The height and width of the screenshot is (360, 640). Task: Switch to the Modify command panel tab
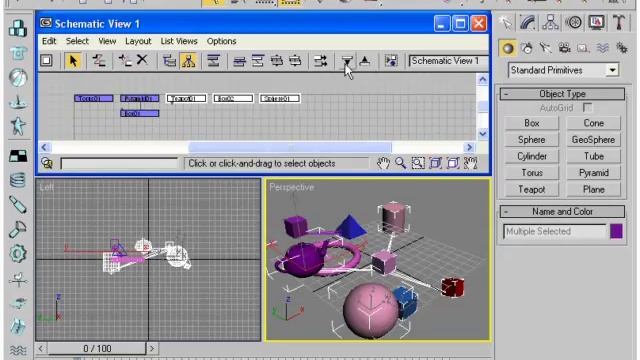click(x=528, y=22)
